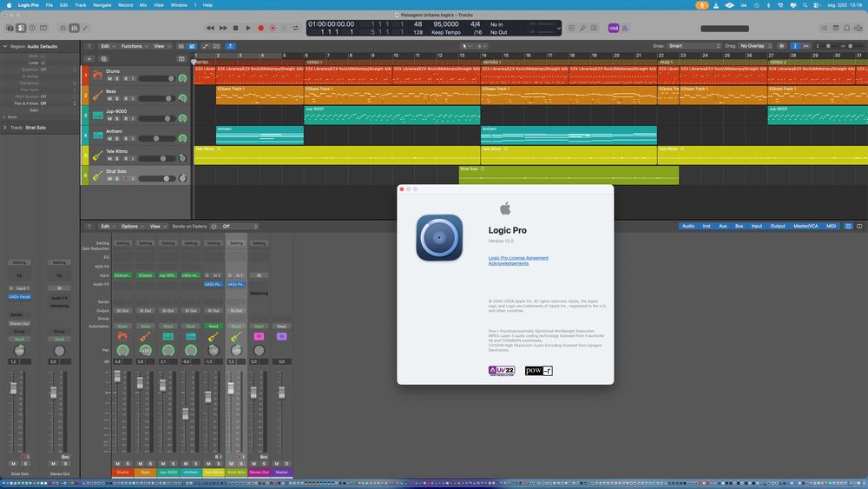This screenshot has height=489, width=868.
Task: Mute the Drums track
Action: coord(109,79)
